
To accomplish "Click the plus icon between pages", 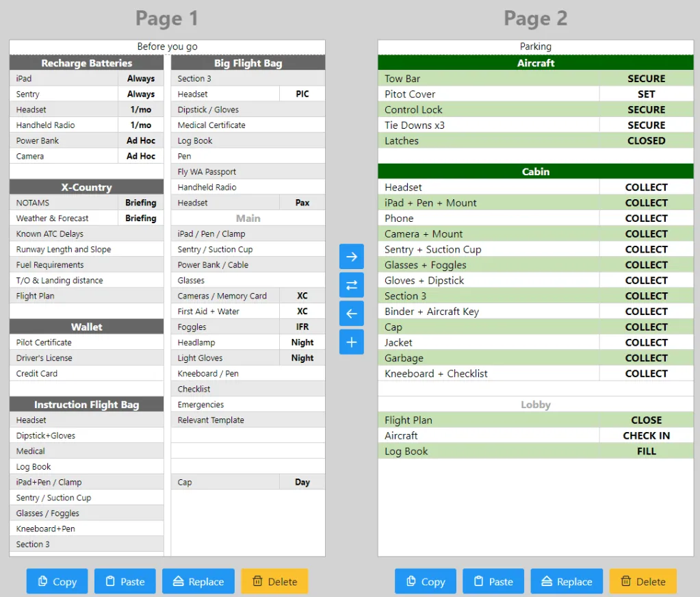I will (351, 342).
